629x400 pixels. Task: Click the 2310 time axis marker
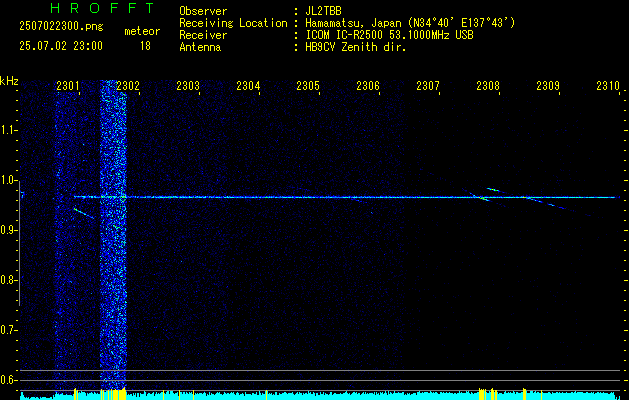tap(608, 85)
